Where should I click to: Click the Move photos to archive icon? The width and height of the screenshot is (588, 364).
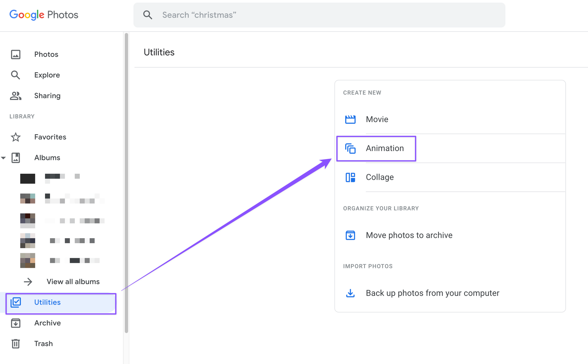coord(350,235)
